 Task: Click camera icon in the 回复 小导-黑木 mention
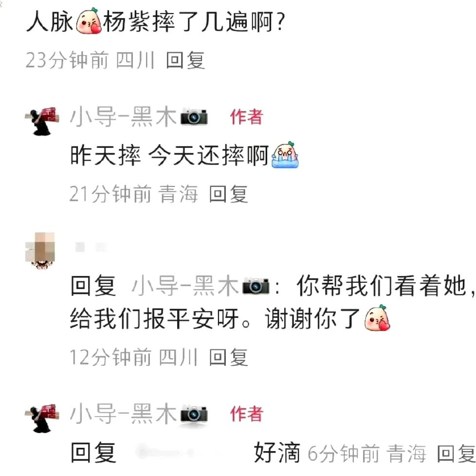(x=256, y=285)
